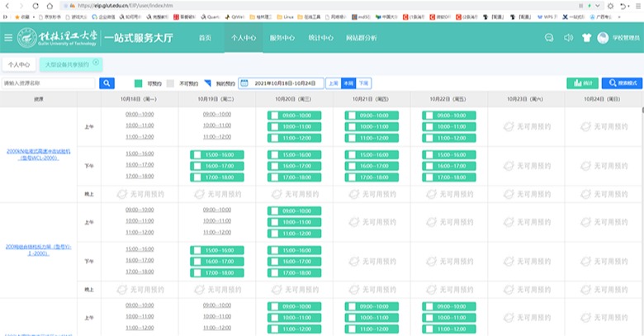
Task: Click the resource name search input field
Action: pyautogui.click(x=50, y=83)
